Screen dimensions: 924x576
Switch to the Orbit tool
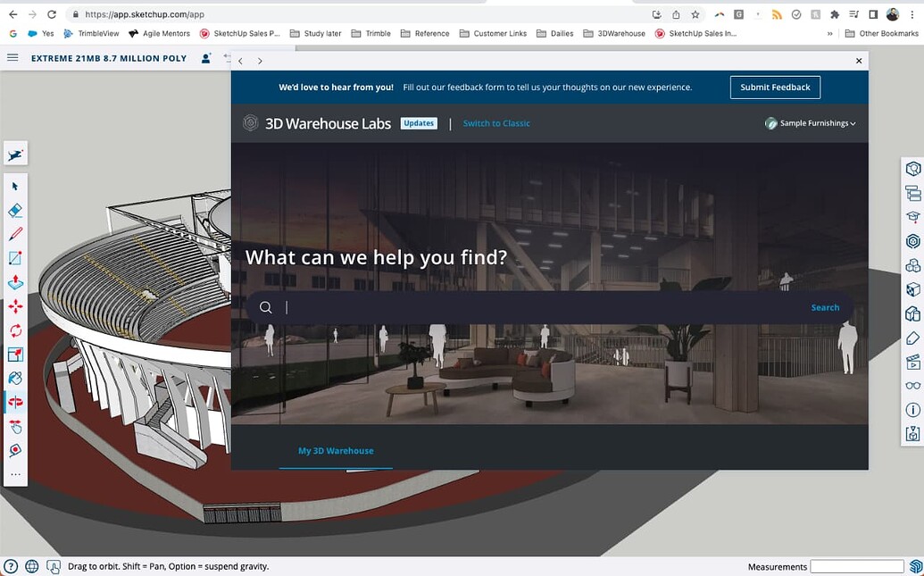point(15,402)
